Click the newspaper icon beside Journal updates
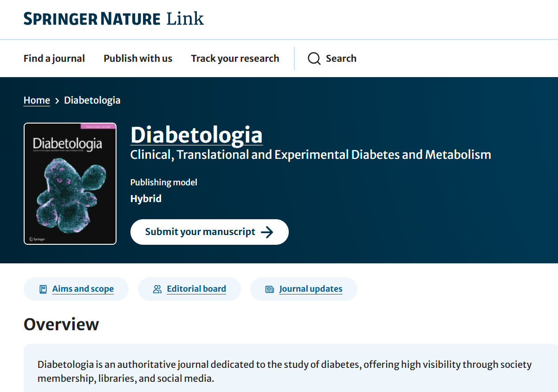Image resolution: width=558 pixels, height=392 pixels. [270, 289]
